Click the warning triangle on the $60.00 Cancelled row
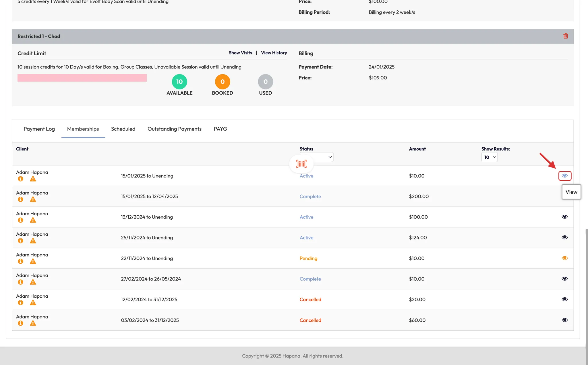Viewport: 588px width, 365px height. coord(33,323)
